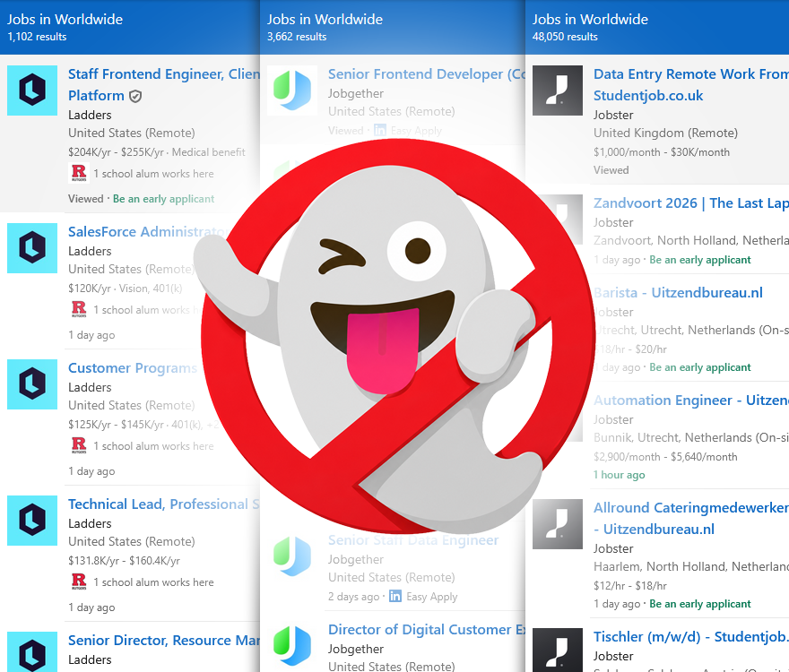Open Tischler (m/w/d) job listing
Image resolution: width=789 pixels, height=672 pixels.
click(x=691, y=637)
